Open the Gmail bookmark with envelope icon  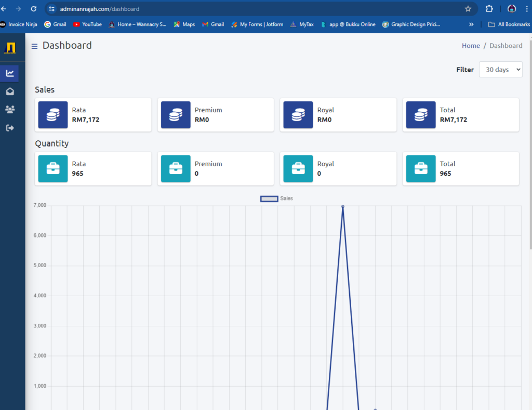click(x=213, y=24)
